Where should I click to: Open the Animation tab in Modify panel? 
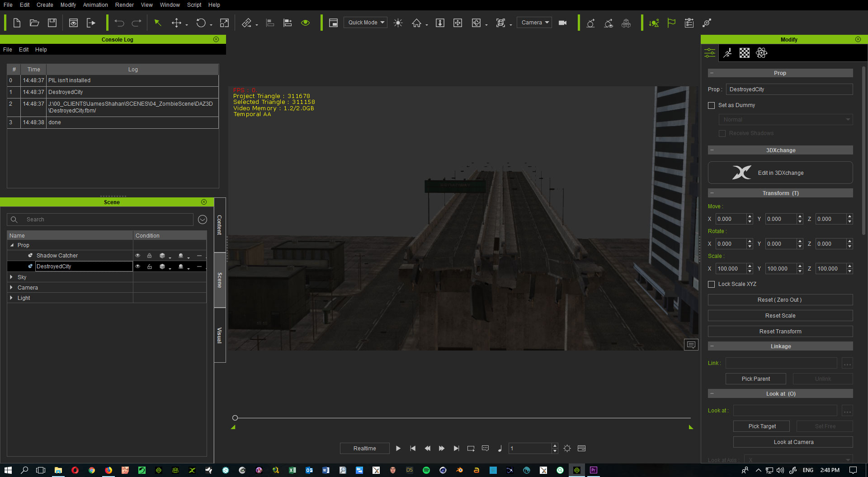point(727,53)
